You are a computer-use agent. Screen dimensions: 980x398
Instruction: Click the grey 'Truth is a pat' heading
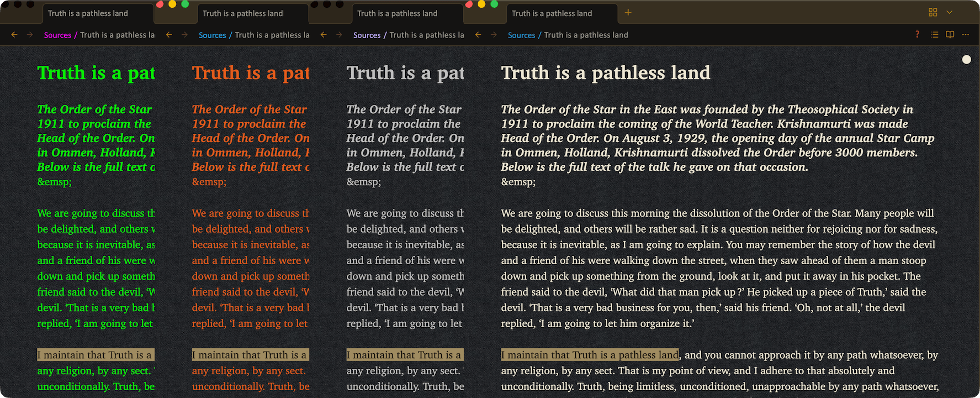405,73
